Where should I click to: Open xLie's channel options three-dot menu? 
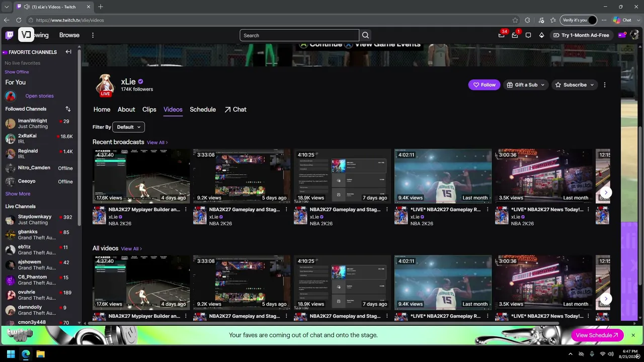(605, 85)
